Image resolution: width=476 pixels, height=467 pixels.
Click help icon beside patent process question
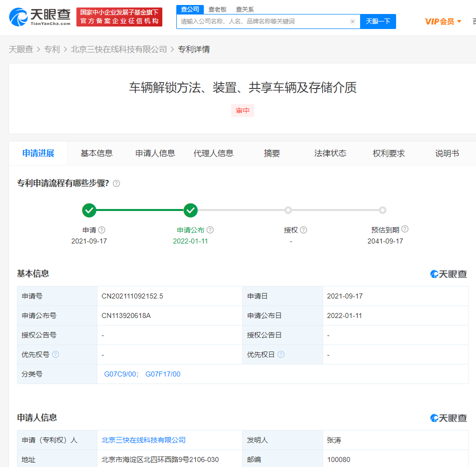pos(116,183)
